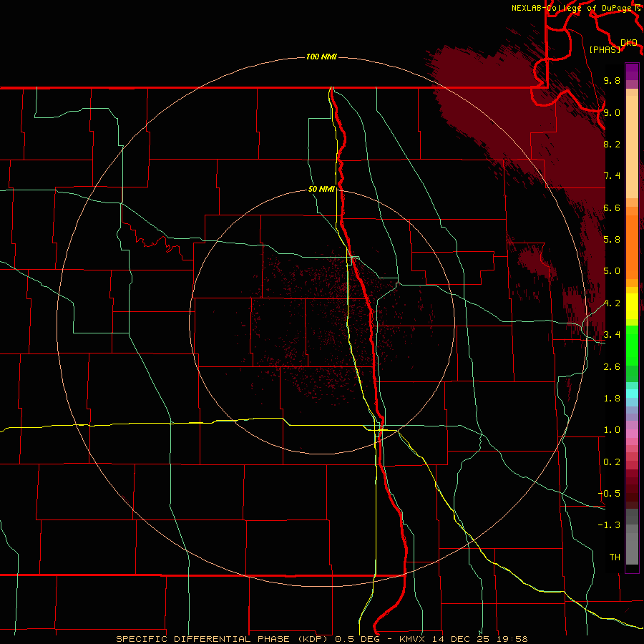
Task: Click the 1.0 value on color scale
Action: coord(612,430)
